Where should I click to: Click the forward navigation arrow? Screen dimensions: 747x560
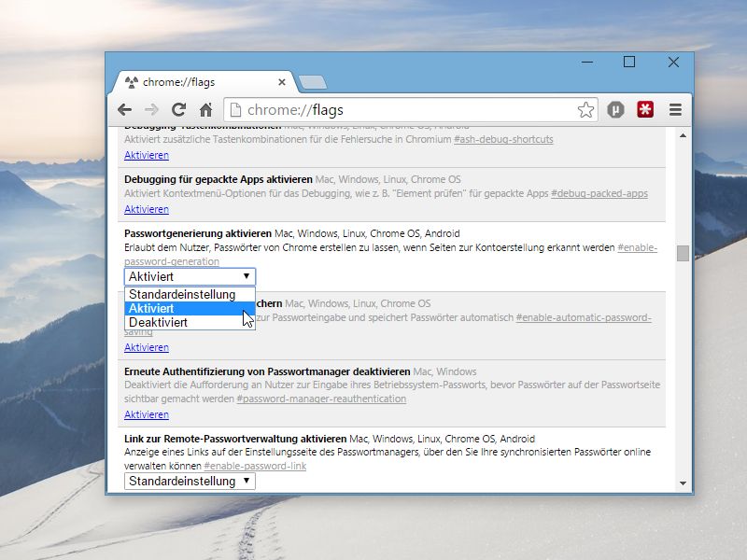click(151, 110)
